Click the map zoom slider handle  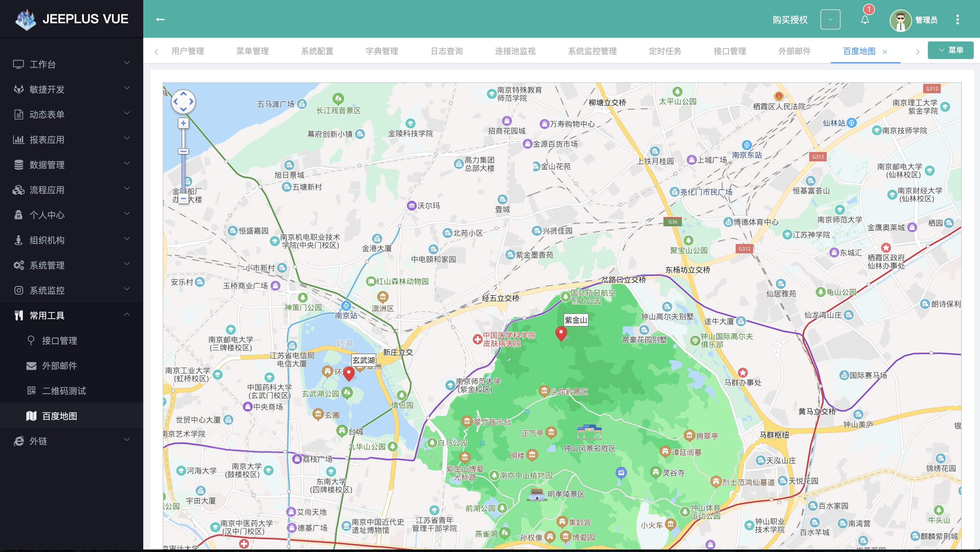(183, 151)
